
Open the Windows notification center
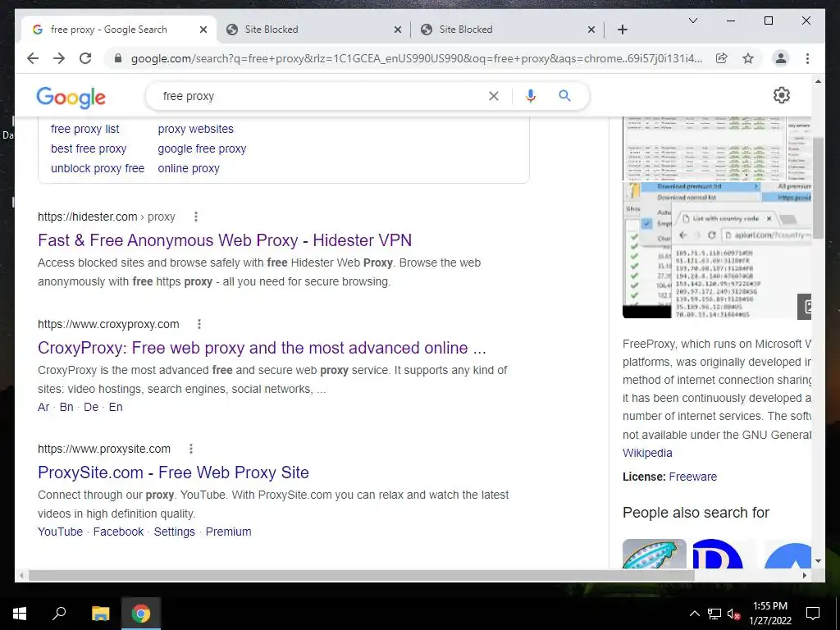(813, 614)
